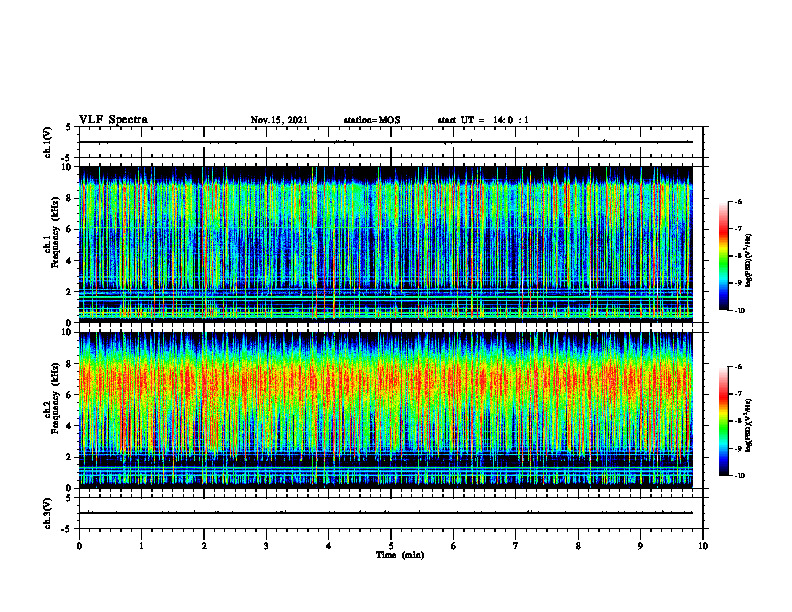Click the ch.2 color scale bar
Screen dimensions: 792x612
(x=723, y=421)
